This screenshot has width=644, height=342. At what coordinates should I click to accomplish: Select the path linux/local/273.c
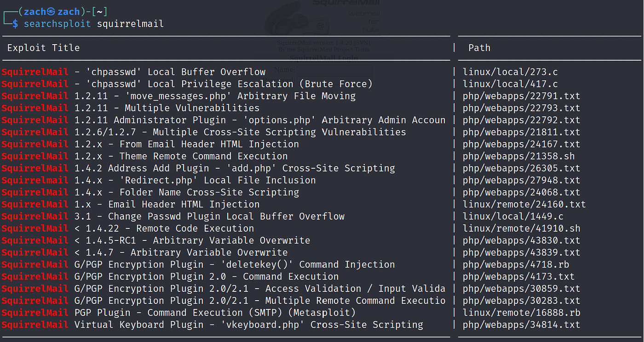click(510, 72)
